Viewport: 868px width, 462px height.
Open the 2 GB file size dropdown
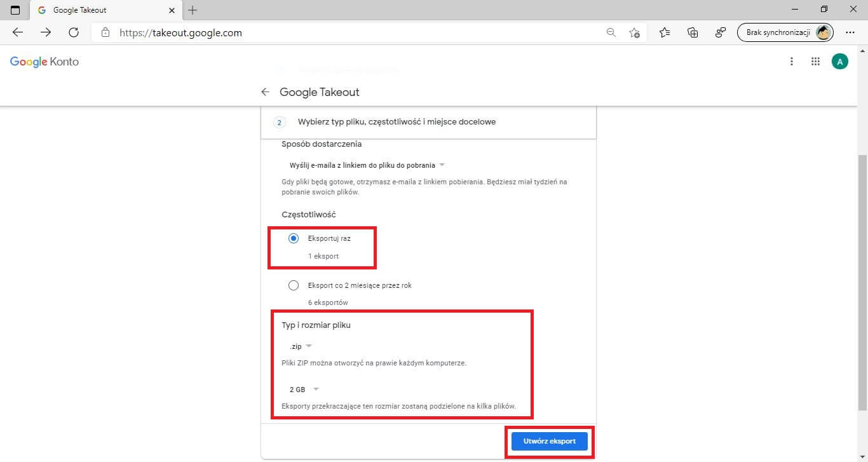[304, 390]
